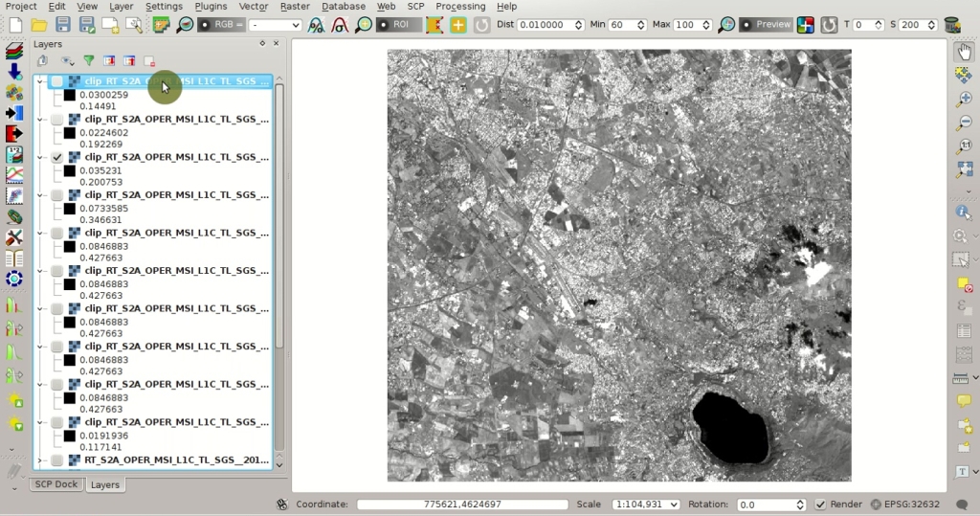
Task: Click the zoom to image extent magnifier icon
Action: [x=185, y=25]
